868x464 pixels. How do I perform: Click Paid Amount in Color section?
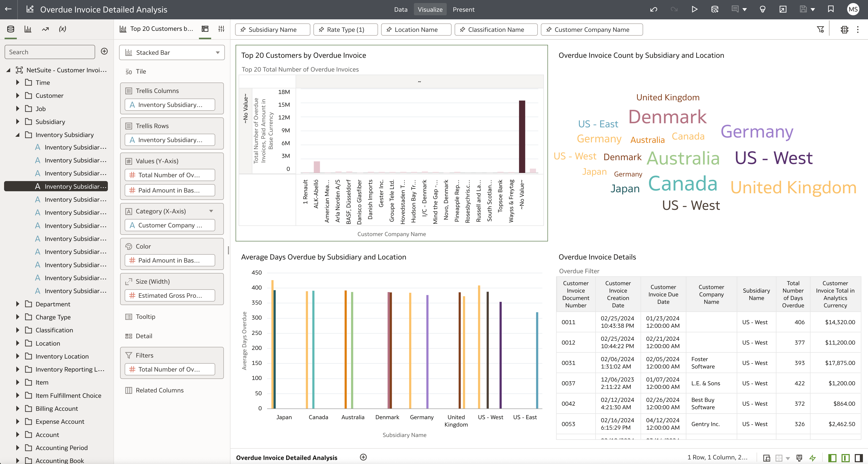click(169, 260)
